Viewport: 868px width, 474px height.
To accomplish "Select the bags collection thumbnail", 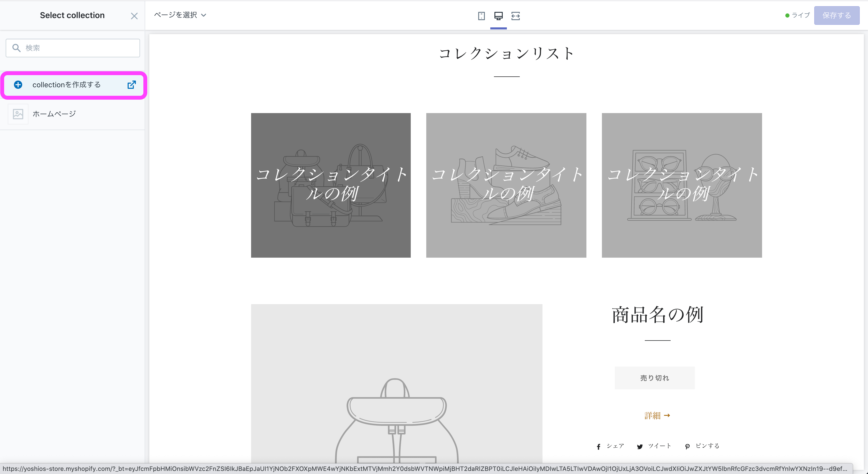I will 331,185.
